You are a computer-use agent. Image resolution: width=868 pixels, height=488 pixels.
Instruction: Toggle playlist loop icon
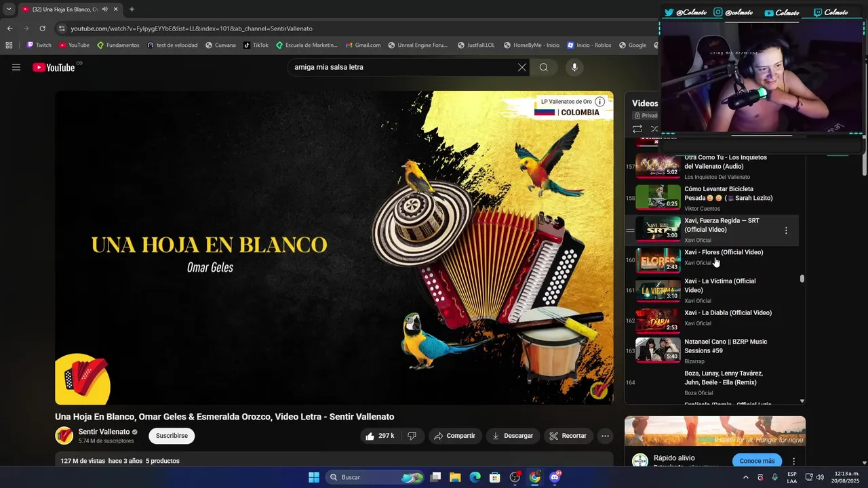[637, 129]
